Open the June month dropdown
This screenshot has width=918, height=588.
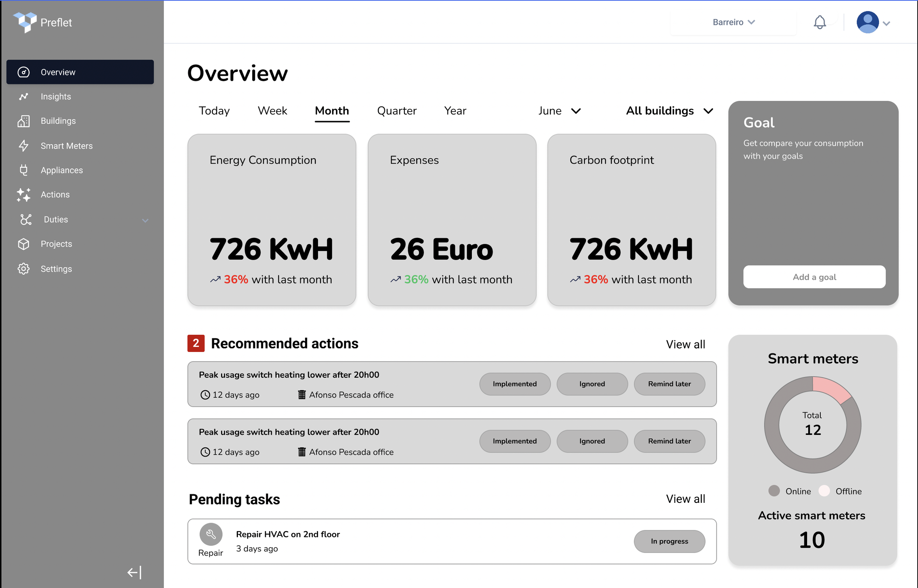coord(560,111)
